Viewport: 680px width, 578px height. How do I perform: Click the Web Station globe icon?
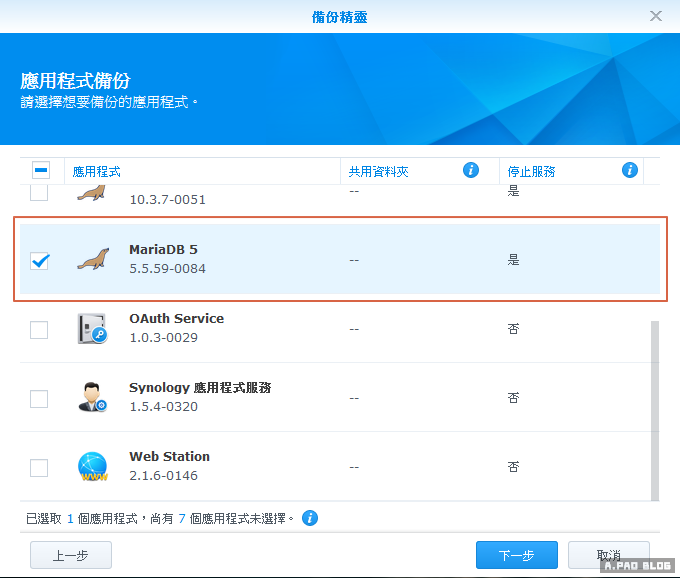coord(93,467)
